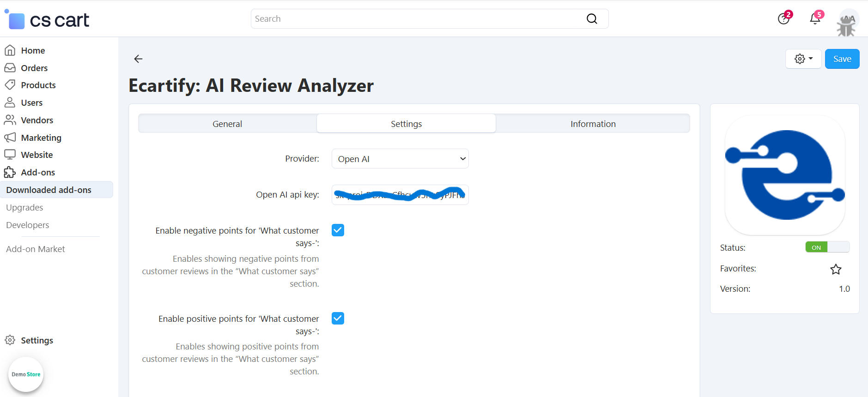Expand the gear actions dropdown
Image resolution: width=868 pixels, height=397 pixels.
(803, 59)
